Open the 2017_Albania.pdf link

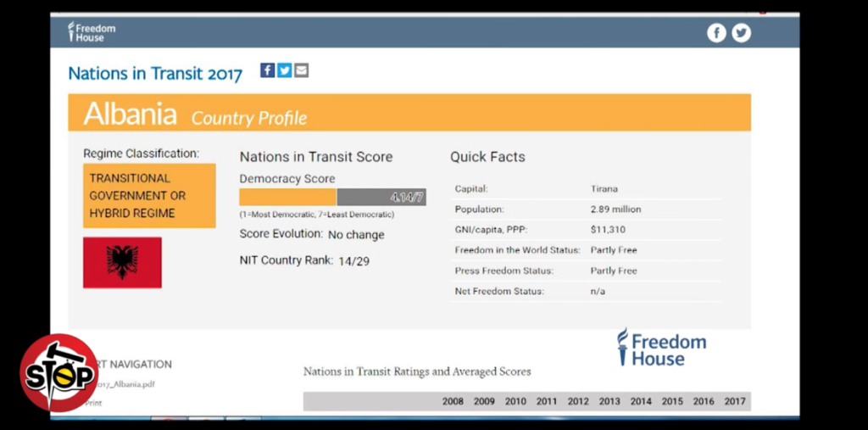pos(125,384)
